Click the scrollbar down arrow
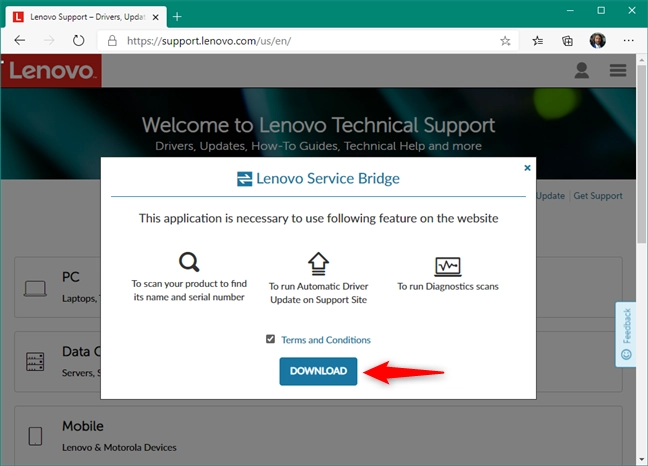 [x=641, y=459]
